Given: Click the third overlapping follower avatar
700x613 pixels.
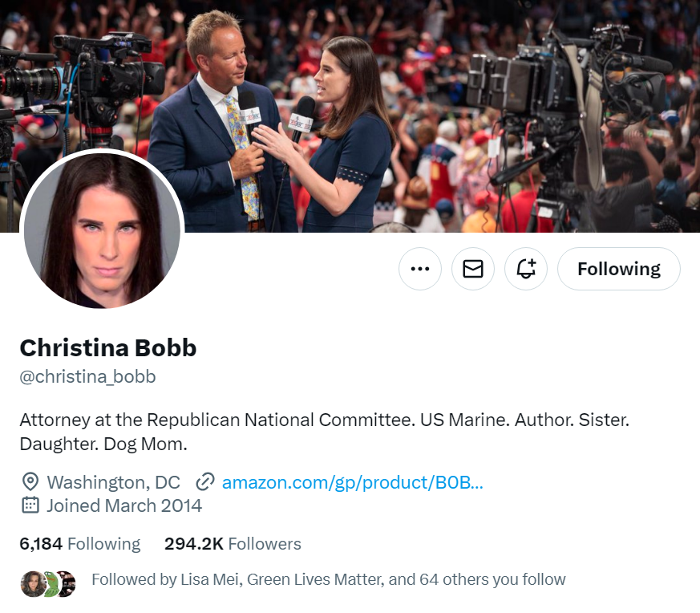Looking at the screenshot, I should 66,583.
